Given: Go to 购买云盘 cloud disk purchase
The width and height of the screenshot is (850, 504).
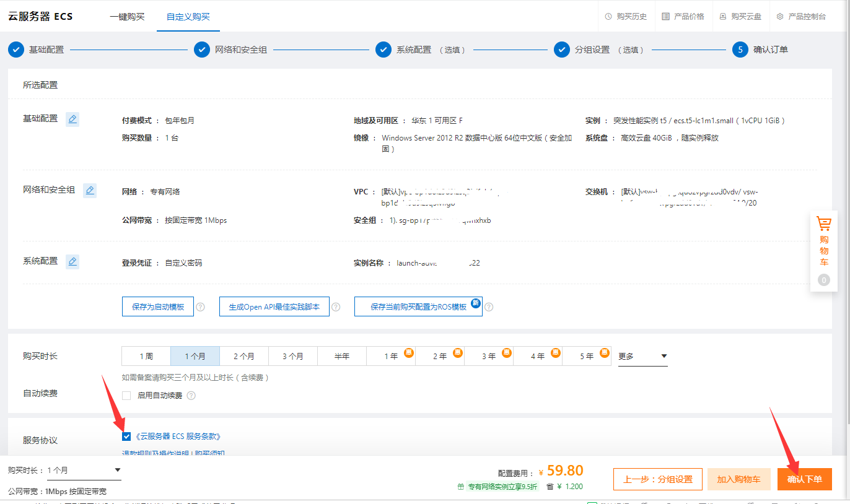Looking at the screenshot, I should click(740, 17).
